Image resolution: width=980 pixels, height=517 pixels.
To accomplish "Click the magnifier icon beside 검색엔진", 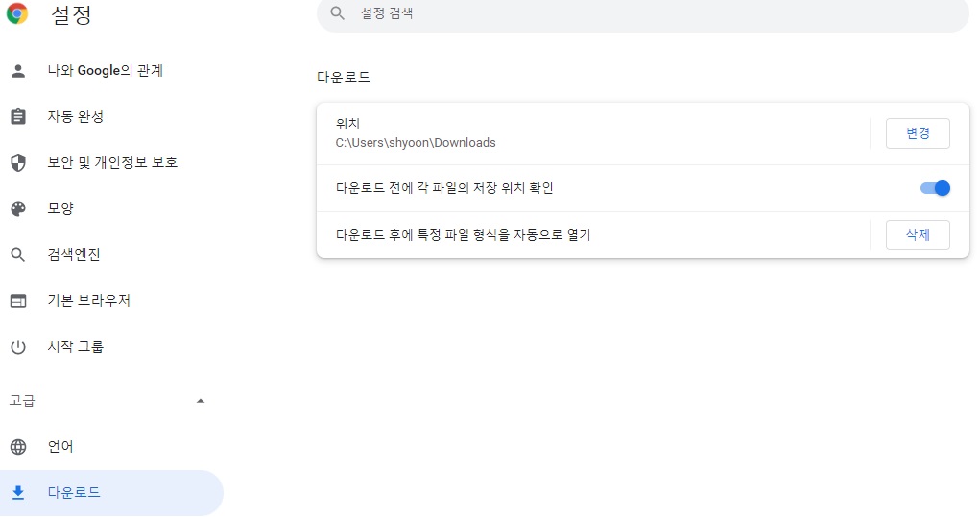I will 18,255.
